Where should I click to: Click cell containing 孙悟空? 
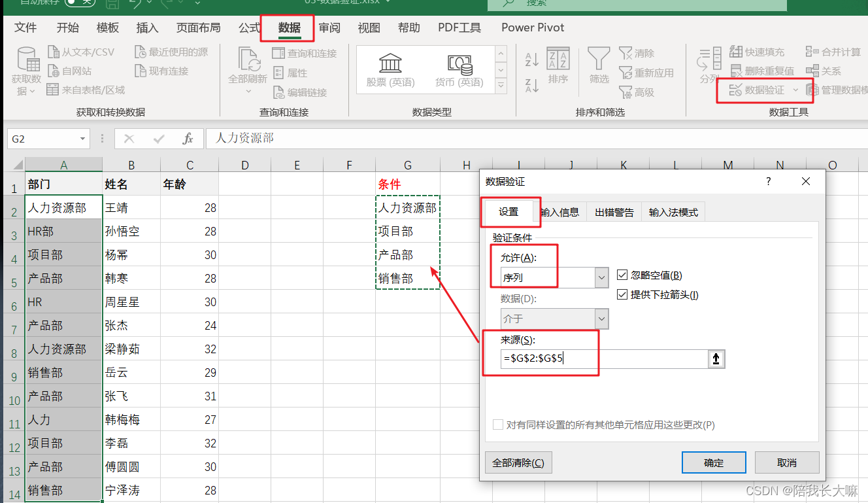131,231
